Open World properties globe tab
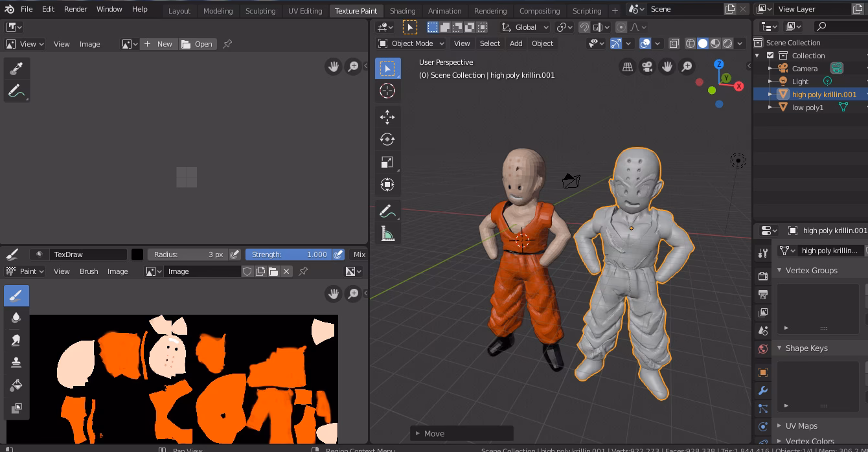The image size is (868, 452). coord(763,349)
